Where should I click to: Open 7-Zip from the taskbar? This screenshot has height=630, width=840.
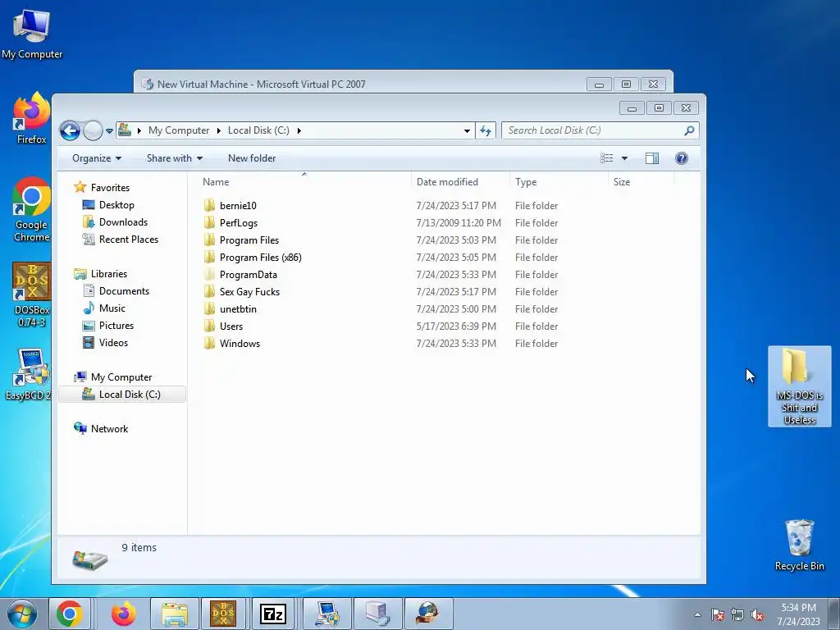point(272,614)
